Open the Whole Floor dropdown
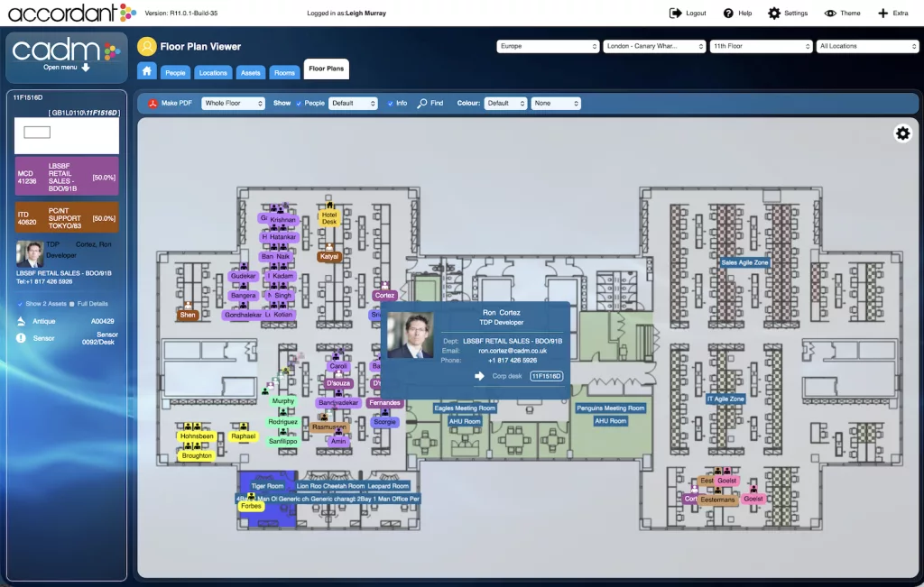Screen dimensions: 924x587 click(234, 103)
